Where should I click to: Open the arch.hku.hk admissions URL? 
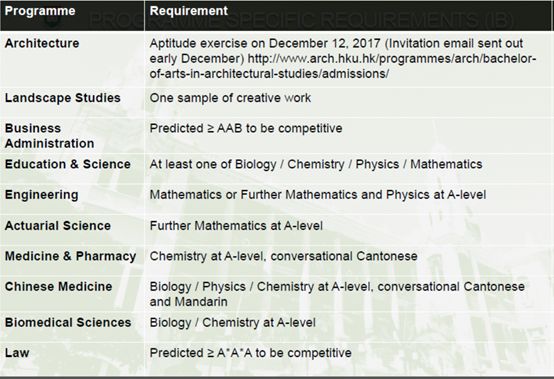pyautogui.click(x=343, y=66)
